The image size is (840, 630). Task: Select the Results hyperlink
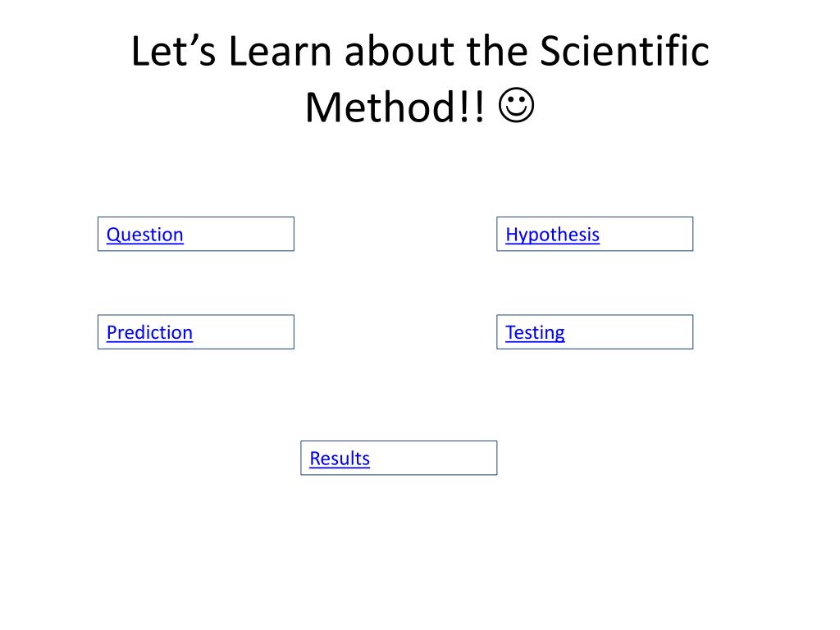pyautogui.click(x=340, y=459)
